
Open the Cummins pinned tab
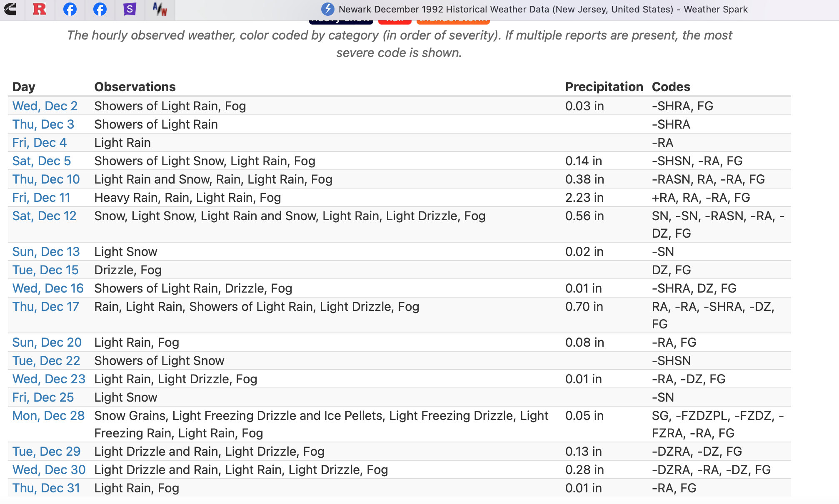coord(10,9)
